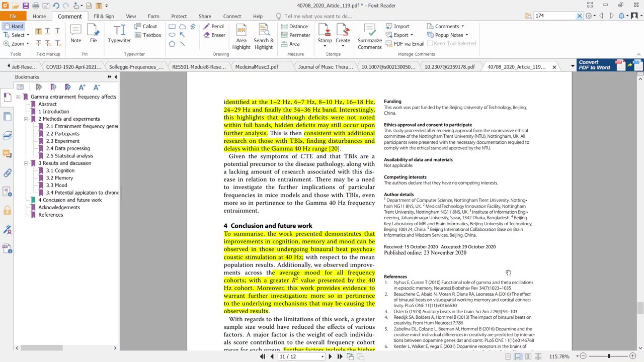Open the comments side panel
This screenshot has height=362, width=644.
click(7, 153)
